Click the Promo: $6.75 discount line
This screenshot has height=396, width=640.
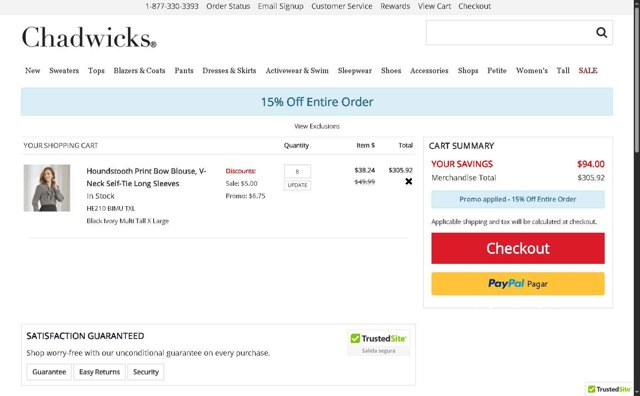[245, 196]
